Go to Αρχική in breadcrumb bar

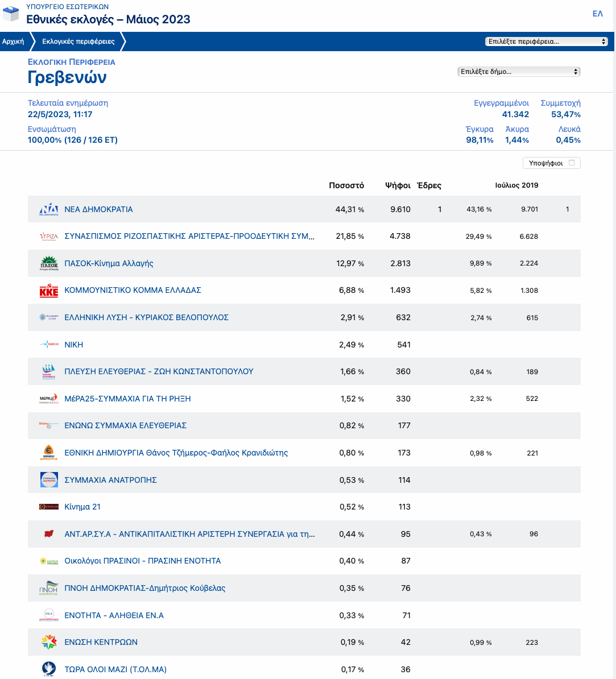click(13, 42)
